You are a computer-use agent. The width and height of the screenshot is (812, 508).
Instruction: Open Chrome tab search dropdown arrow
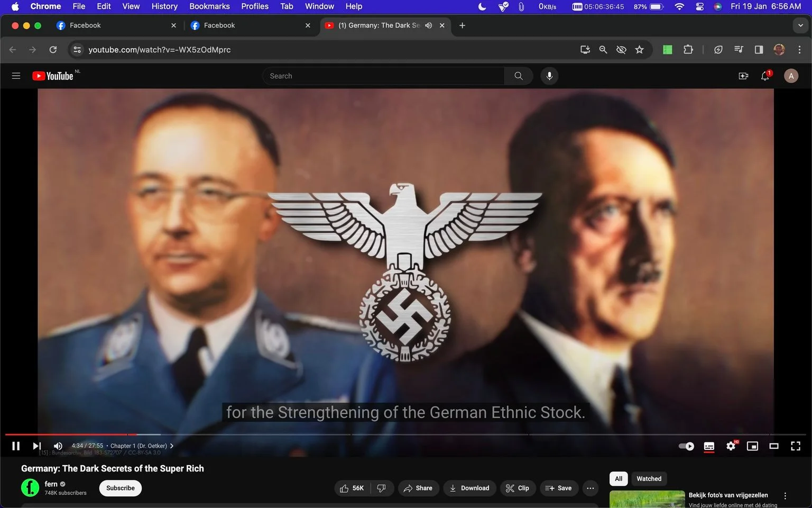click(x=800, y=25)
